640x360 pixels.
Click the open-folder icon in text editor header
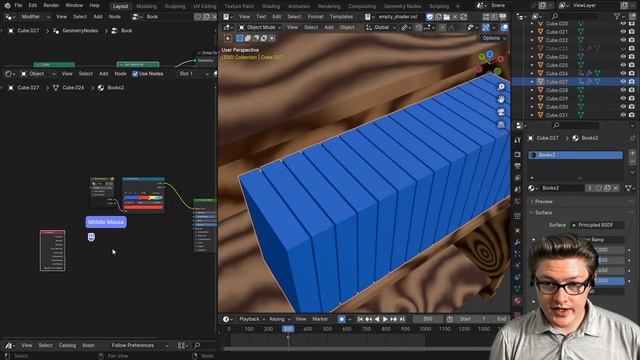(x=447, y=17)
